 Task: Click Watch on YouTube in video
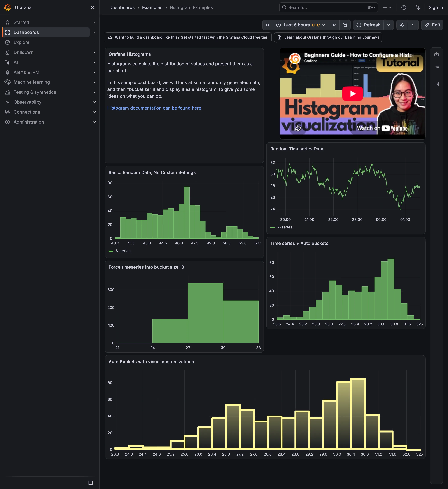coord(383,128)
